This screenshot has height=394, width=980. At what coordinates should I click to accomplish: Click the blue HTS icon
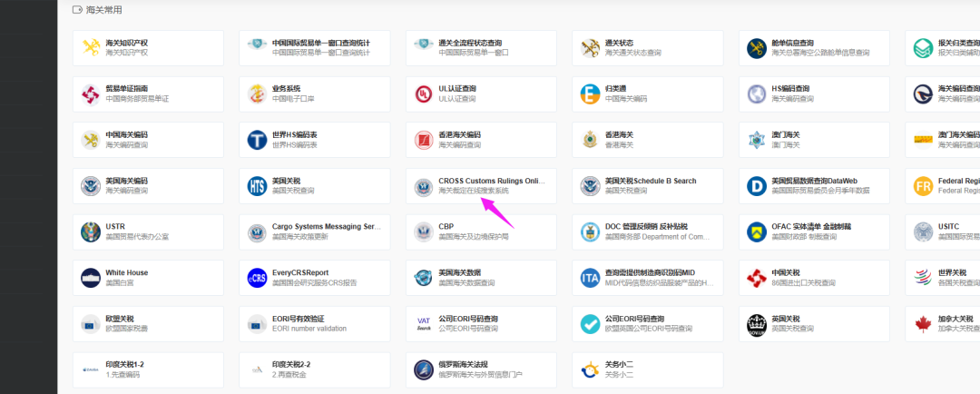(x=257, y=186)
